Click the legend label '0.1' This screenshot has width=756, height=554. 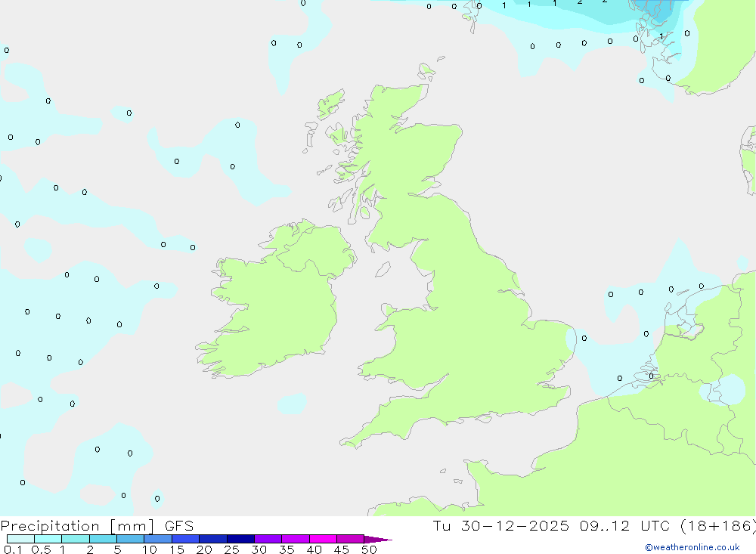pos(13,549)
